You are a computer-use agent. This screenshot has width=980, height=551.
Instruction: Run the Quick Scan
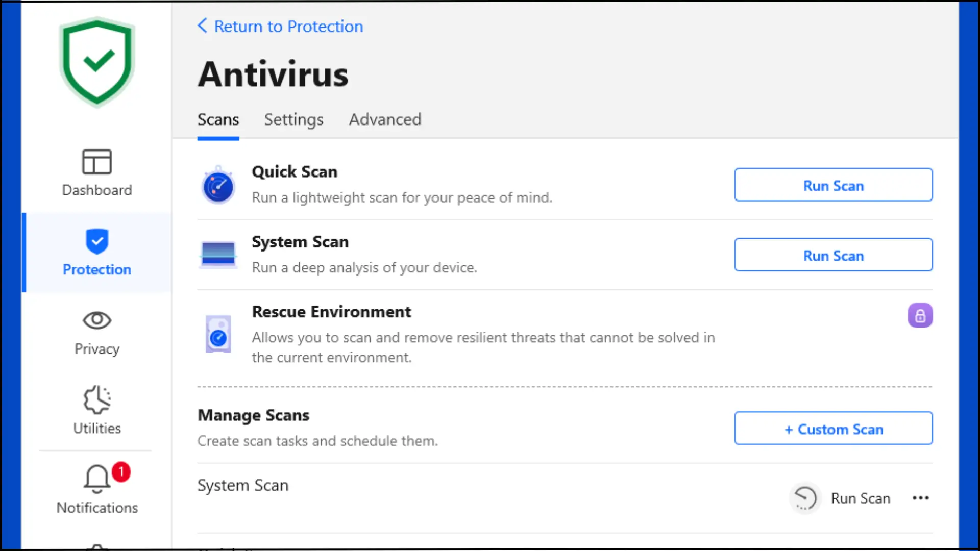click(834, 185)
